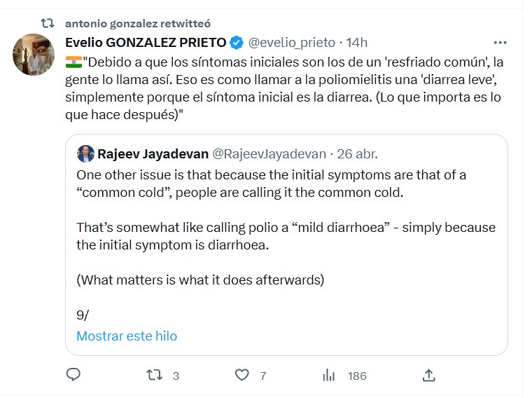
Task: Open the 14h timestamp link
Action: [x=356, y=43]
